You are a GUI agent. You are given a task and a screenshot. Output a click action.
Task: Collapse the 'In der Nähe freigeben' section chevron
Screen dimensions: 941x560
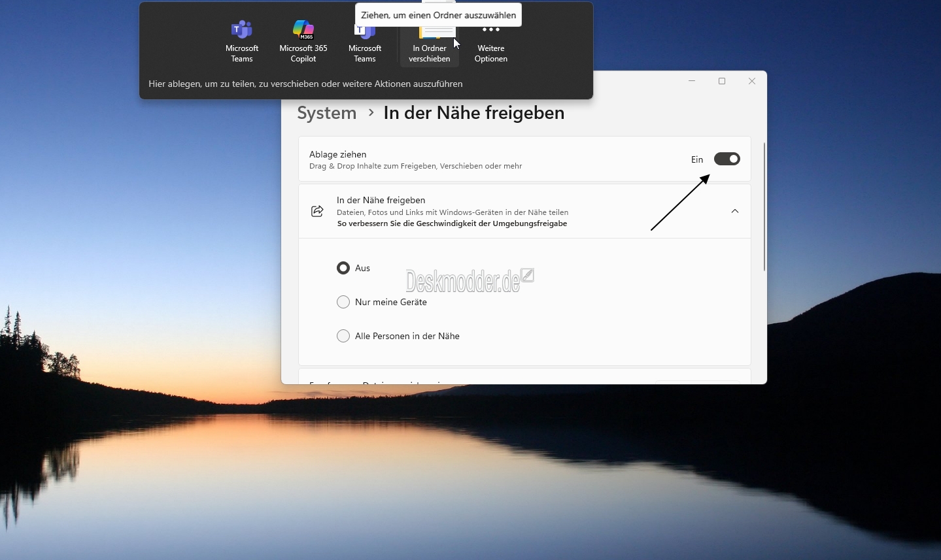pos(735,211)
